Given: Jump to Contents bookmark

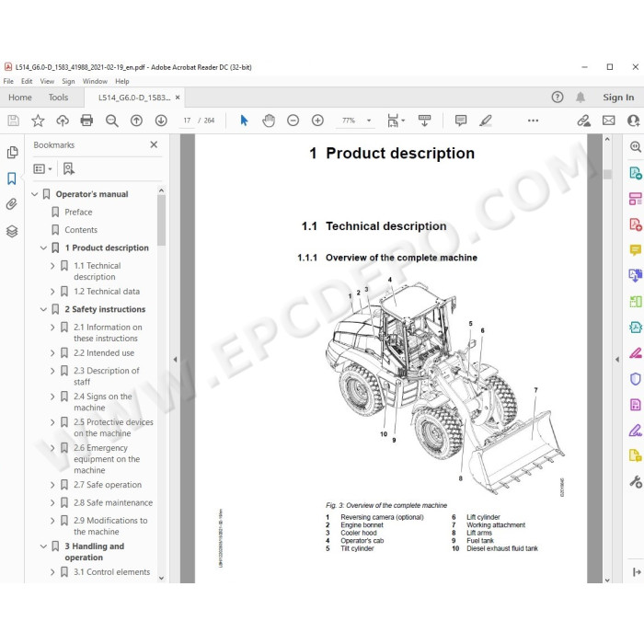Looking at the screenshot, I should (x=81, y=230).
